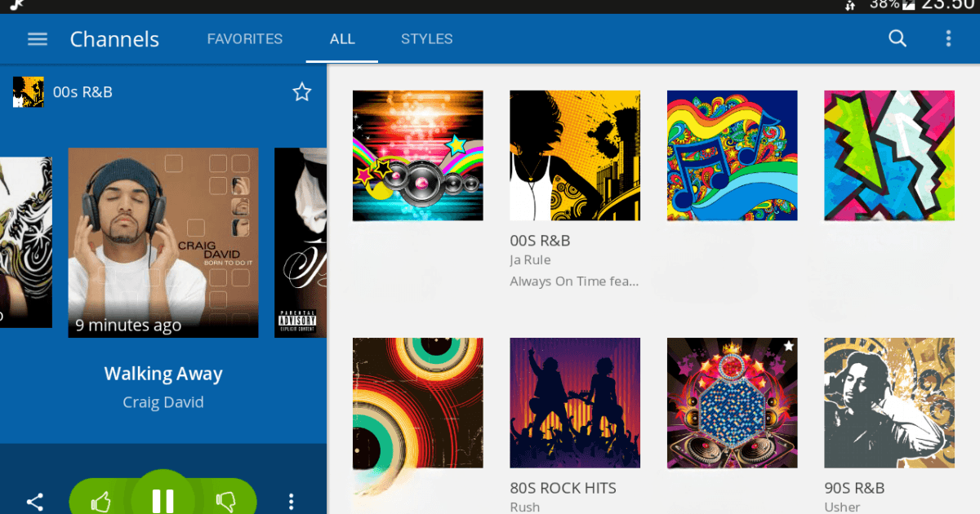Open the 80S ROCK HITS channel
980x514 pixels.
575,402
